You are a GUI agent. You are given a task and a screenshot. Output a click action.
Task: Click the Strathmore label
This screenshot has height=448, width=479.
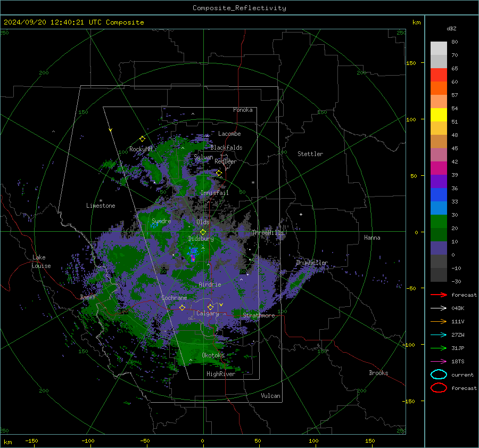[x=259, y=315]
